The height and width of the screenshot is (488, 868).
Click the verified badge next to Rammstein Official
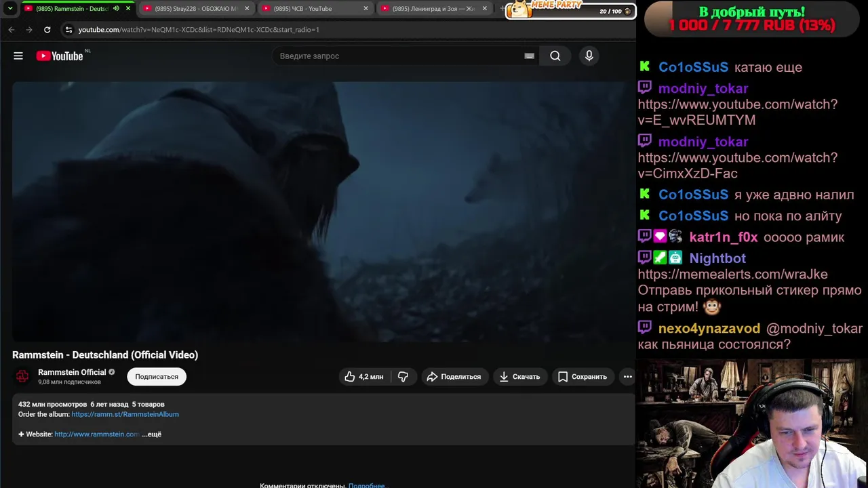[112, 372]
